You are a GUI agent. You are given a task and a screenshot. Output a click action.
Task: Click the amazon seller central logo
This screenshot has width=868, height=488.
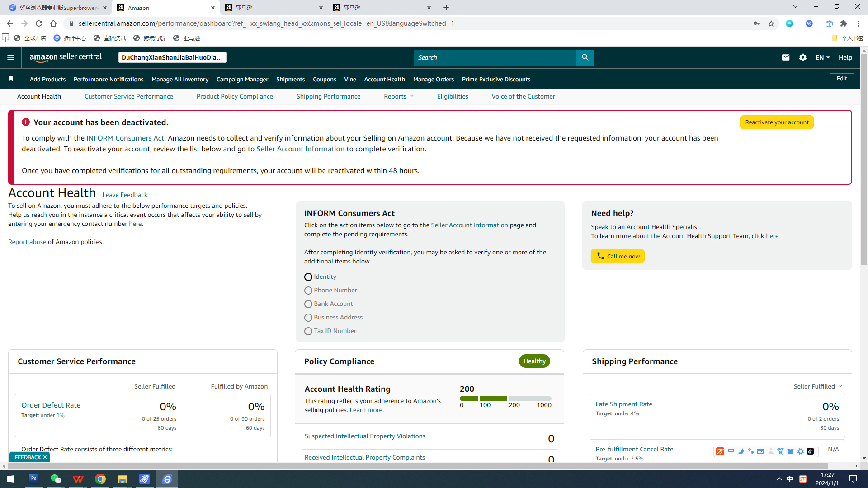tap(66, 57)
